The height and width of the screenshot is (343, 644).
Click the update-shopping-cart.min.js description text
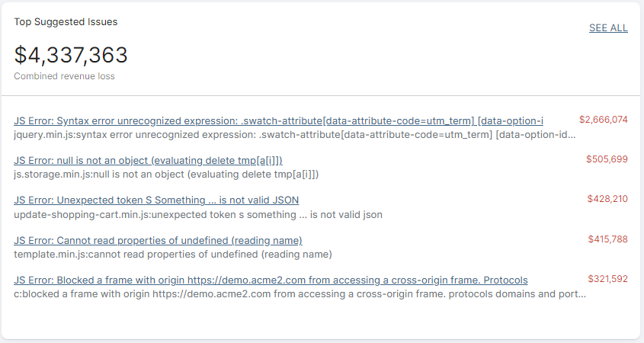click(198, 214)
